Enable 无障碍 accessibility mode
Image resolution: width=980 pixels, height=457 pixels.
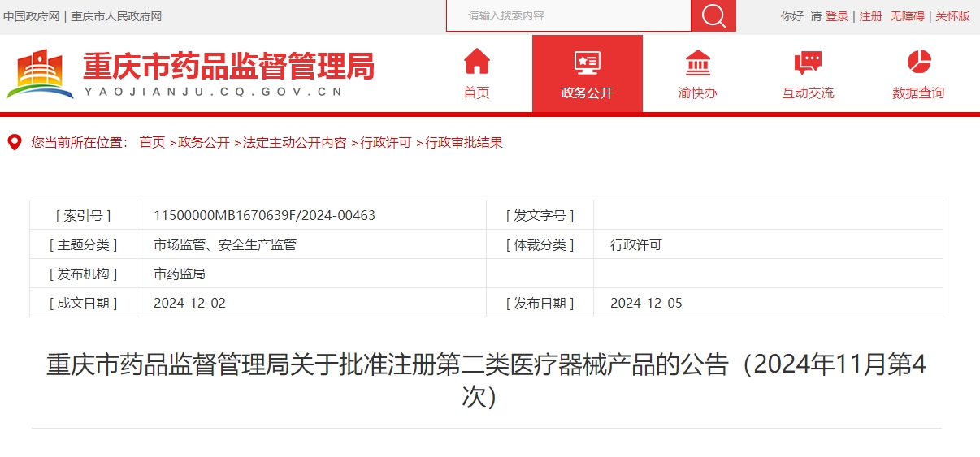907,16
